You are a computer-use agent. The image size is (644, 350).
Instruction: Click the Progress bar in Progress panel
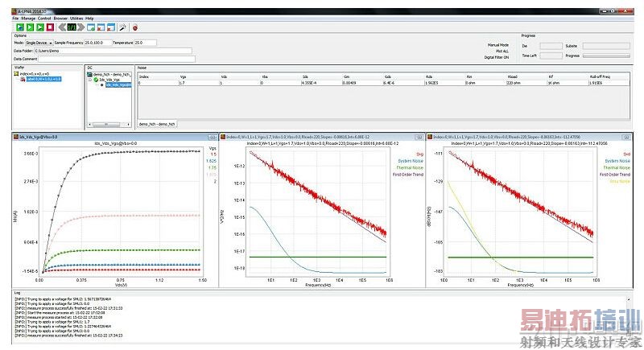(x=606, y=56)
